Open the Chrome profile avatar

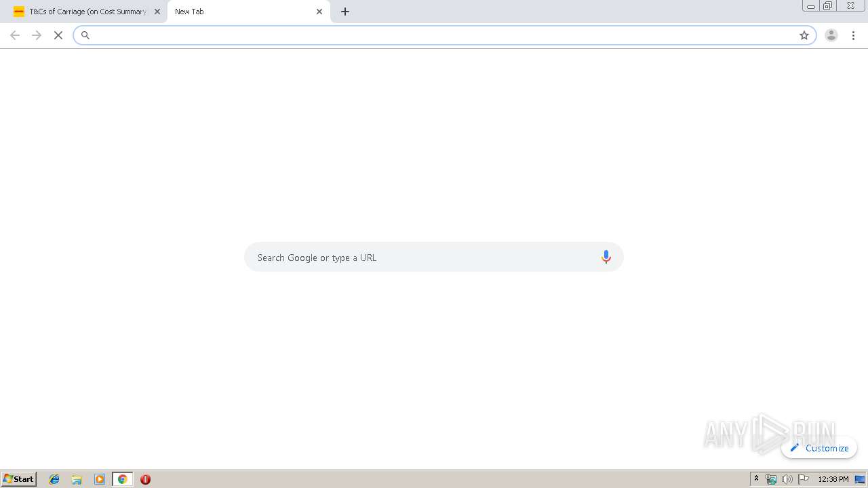click(831, 35)
